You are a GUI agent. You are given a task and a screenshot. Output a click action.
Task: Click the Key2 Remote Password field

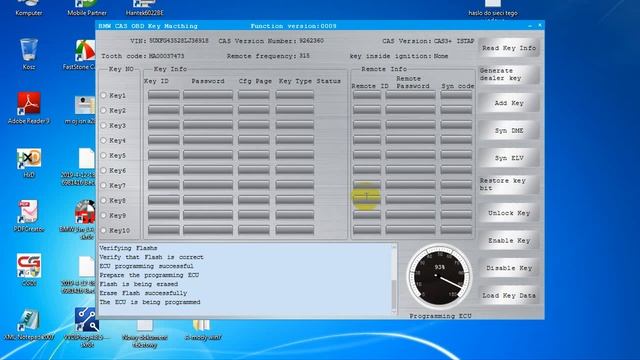coord(411,110)
